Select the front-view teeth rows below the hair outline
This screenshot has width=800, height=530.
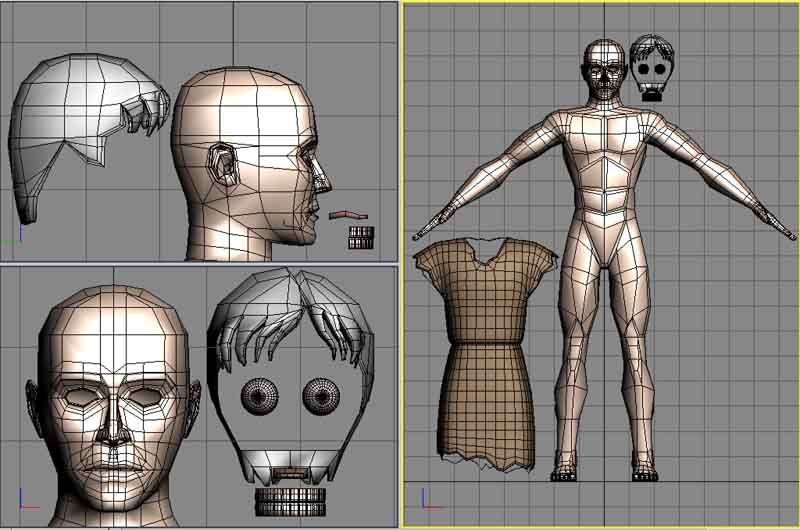pos(290,501)
